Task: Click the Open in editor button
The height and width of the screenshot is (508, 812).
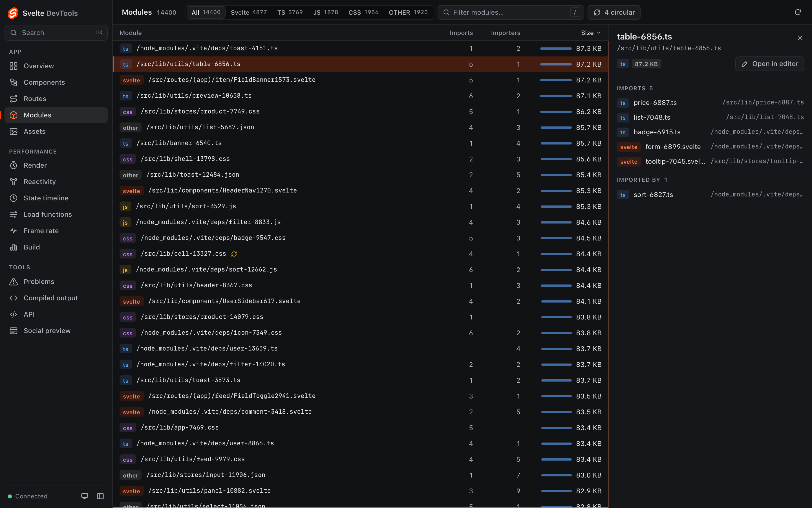Action: [x=769, y=64]
